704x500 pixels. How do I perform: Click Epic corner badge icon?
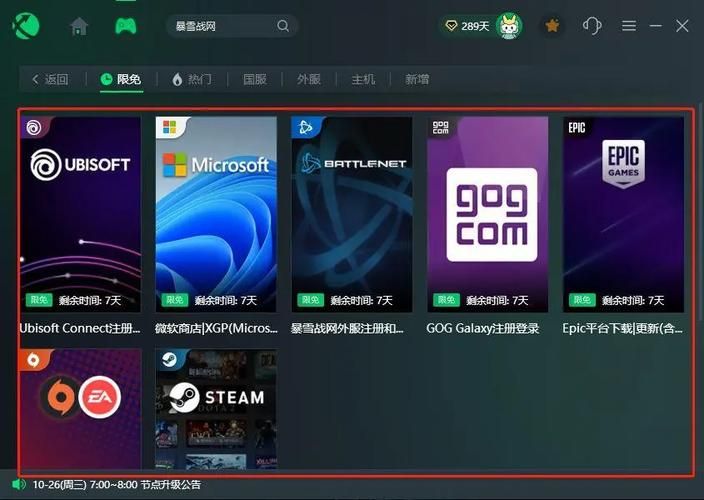click(x=576, y=127)
